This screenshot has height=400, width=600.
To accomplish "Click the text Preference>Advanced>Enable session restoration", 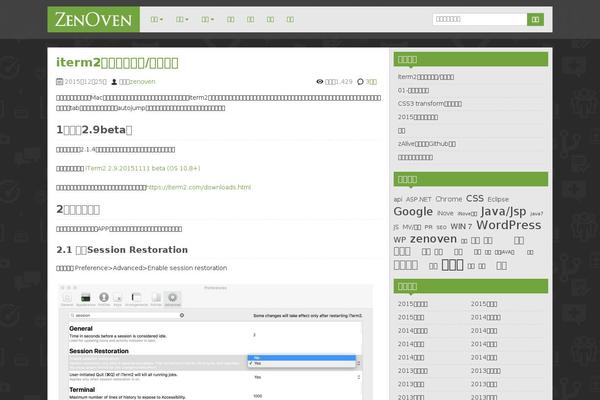I will pos(151,268).
